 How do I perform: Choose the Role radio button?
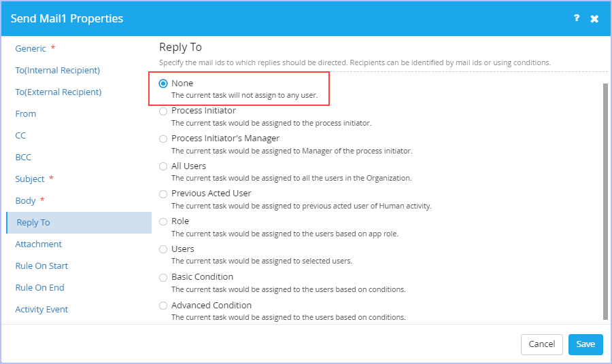click(163, 222)
